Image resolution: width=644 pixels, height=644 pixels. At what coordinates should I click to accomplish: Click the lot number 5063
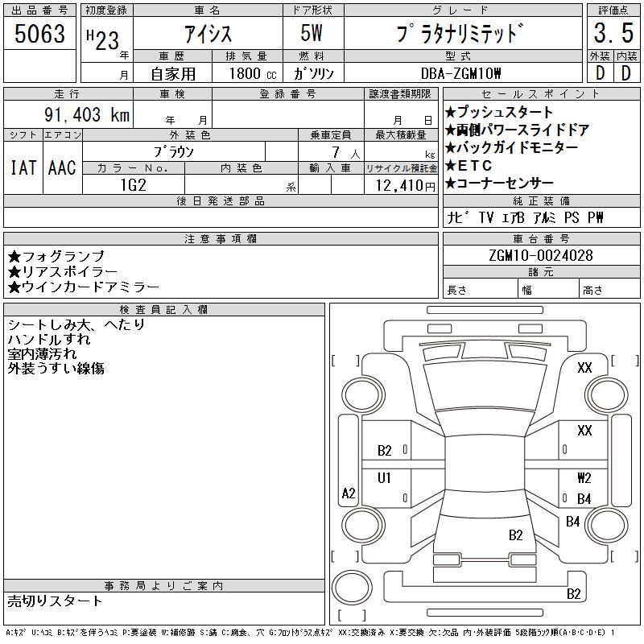click(x=39, y=33)
